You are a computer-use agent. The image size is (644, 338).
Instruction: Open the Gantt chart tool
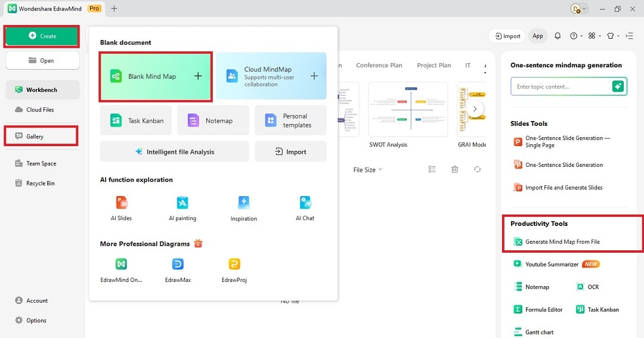pos(534,332)
